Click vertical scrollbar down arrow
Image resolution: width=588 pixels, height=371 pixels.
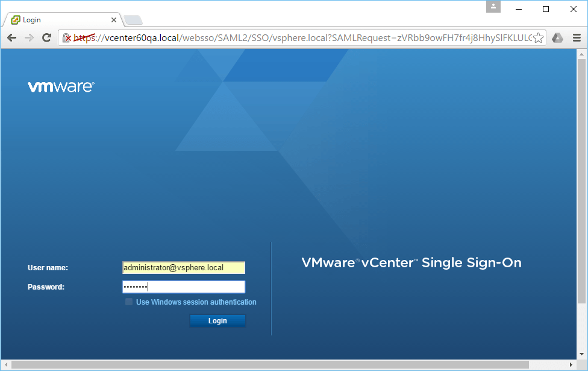click(581, 354)
